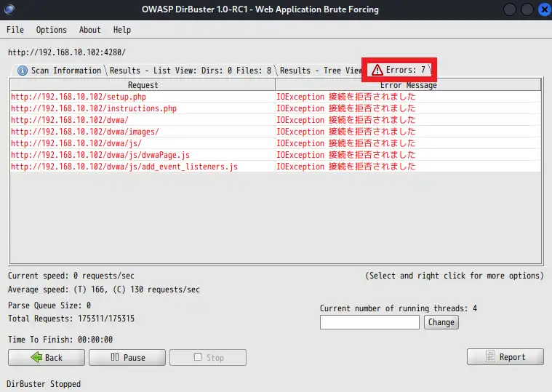The image size is (552, 392).
Task: Click the window menu icon in title bar
Action: [x=10, y=10]
